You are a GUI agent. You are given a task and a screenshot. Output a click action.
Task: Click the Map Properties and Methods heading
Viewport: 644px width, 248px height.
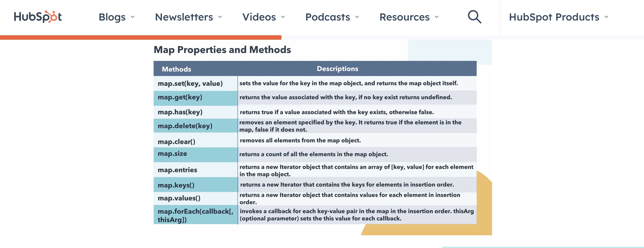tap(222, 50)
